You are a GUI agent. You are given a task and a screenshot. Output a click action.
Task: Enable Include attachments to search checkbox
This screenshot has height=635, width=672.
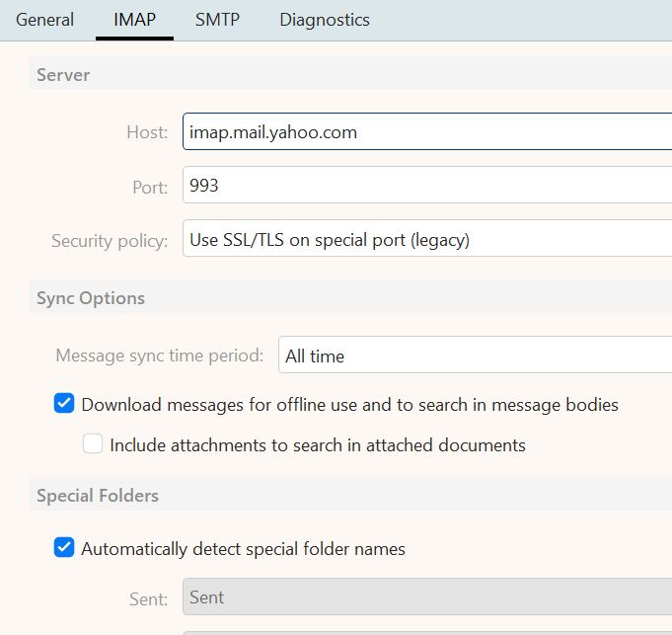(93, 444)
